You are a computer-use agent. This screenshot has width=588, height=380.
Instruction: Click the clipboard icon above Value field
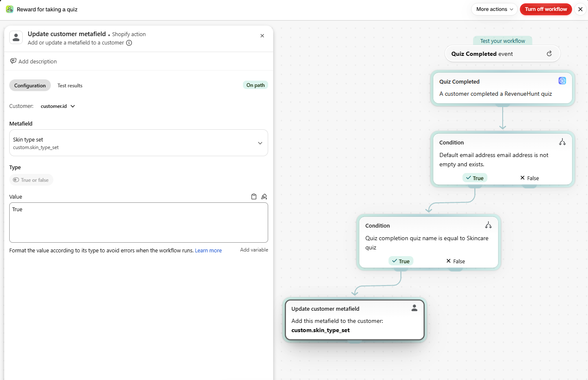254,197
